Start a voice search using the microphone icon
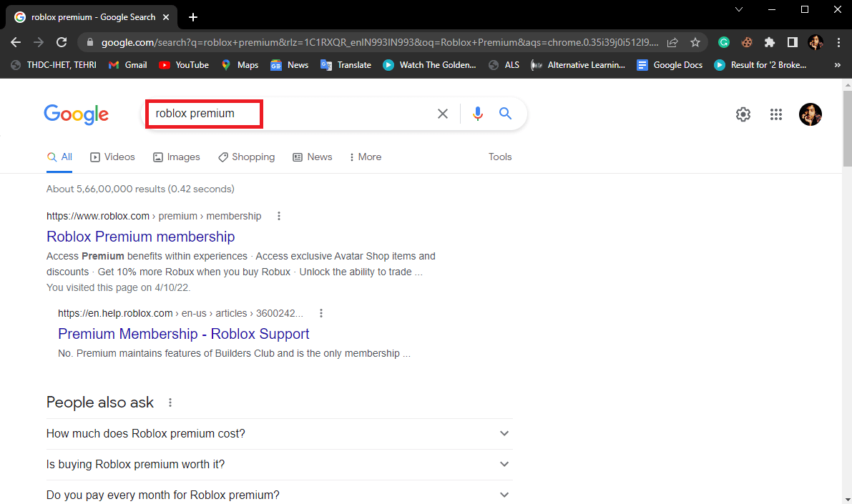This screenshot has width=852, height=504. pyautogui.click(x=477, y=113)
